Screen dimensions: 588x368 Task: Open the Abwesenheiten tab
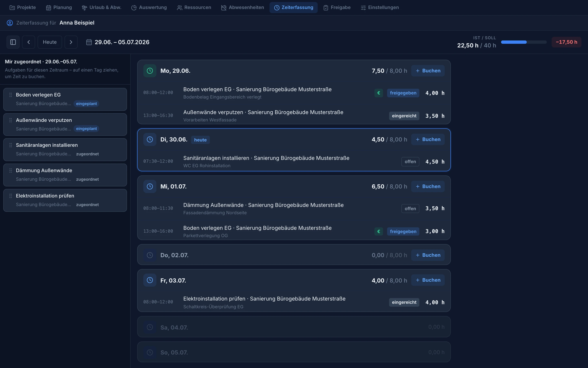(x=243, y=8)
